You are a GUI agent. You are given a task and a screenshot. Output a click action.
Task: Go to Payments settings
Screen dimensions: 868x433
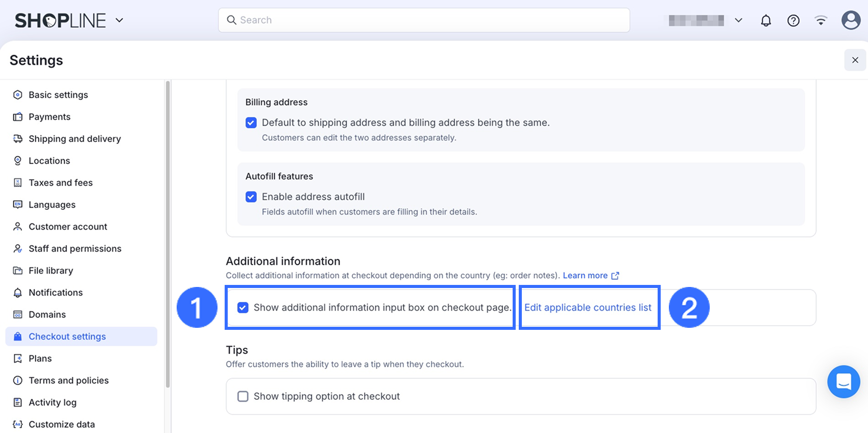[x=81, y=117]
